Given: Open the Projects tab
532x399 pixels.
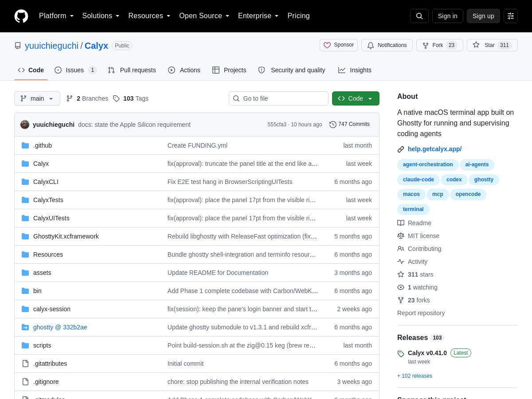Looking at the screenshot, I should pyautogui.click(x=229, y=70).
